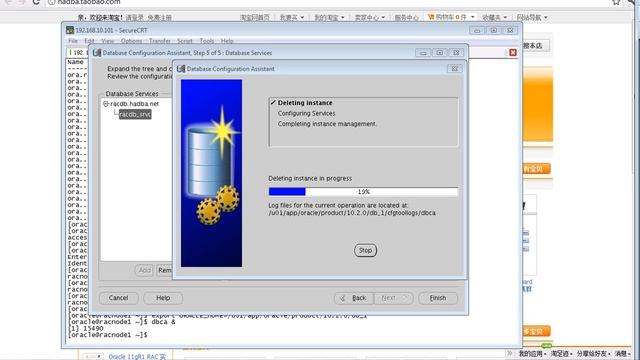Click the 请登录 link on Taobao

pos(135,18)
